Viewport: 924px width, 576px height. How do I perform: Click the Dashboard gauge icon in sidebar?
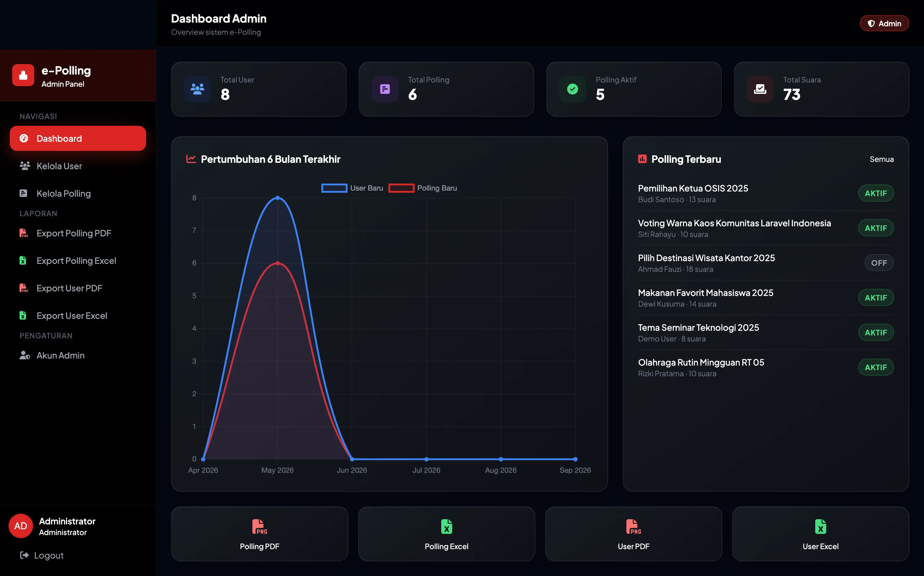pyautogui.click(x=24, y=138)
